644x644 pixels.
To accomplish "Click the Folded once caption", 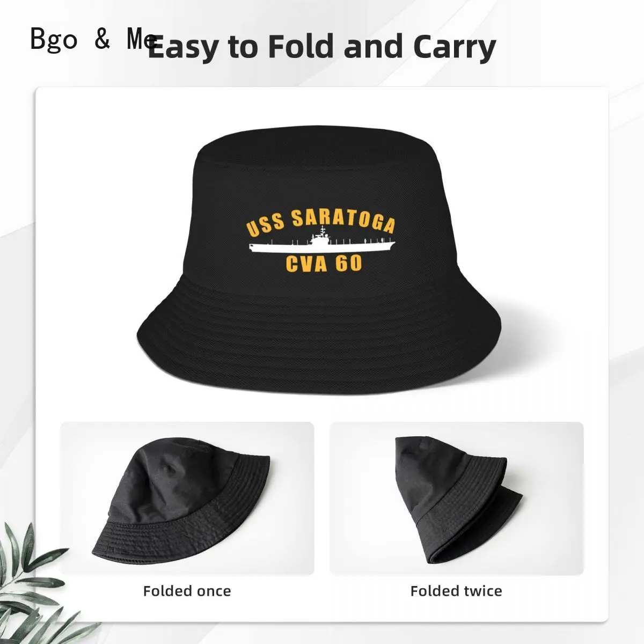I will pos(187,591).
